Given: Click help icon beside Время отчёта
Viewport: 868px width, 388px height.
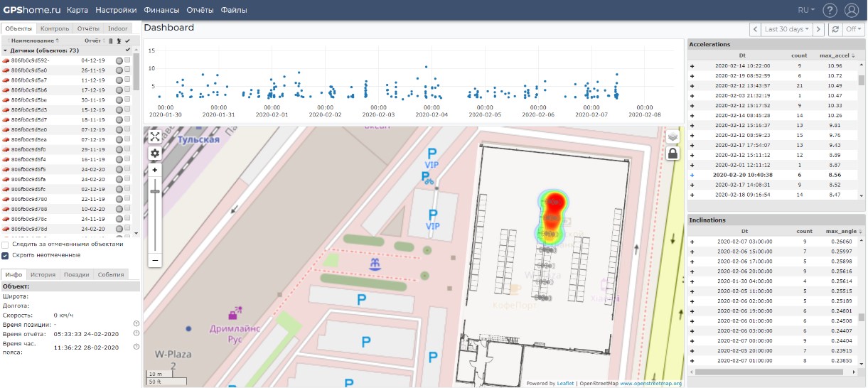Looking at the screenshot, I should (x=136, y=333).
